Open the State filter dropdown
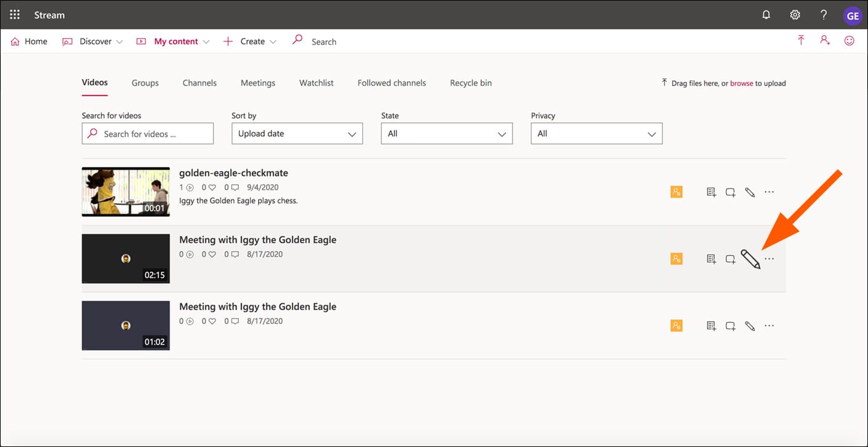The width and height of the screenshot is (868, 447). (x=446, y=133)
